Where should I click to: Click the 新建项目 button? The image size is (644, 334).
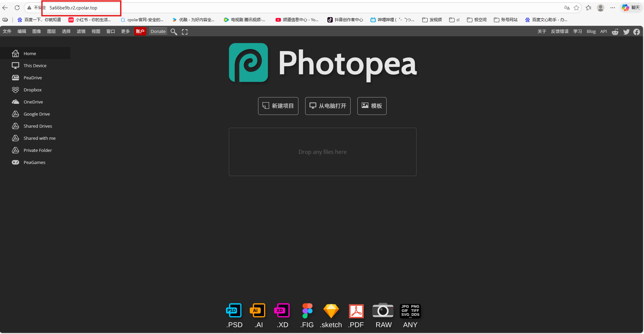(x=278, y=106)
